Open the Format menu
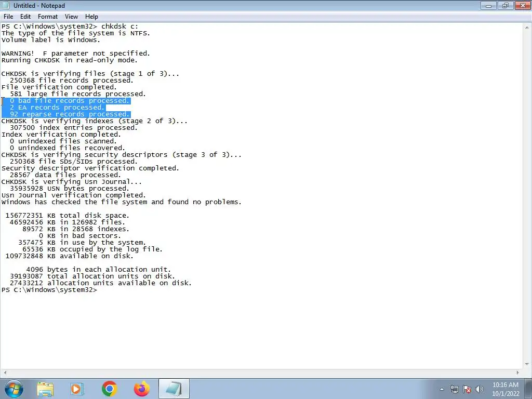Viewport: 532px width, 399px height. pos(47,16)
